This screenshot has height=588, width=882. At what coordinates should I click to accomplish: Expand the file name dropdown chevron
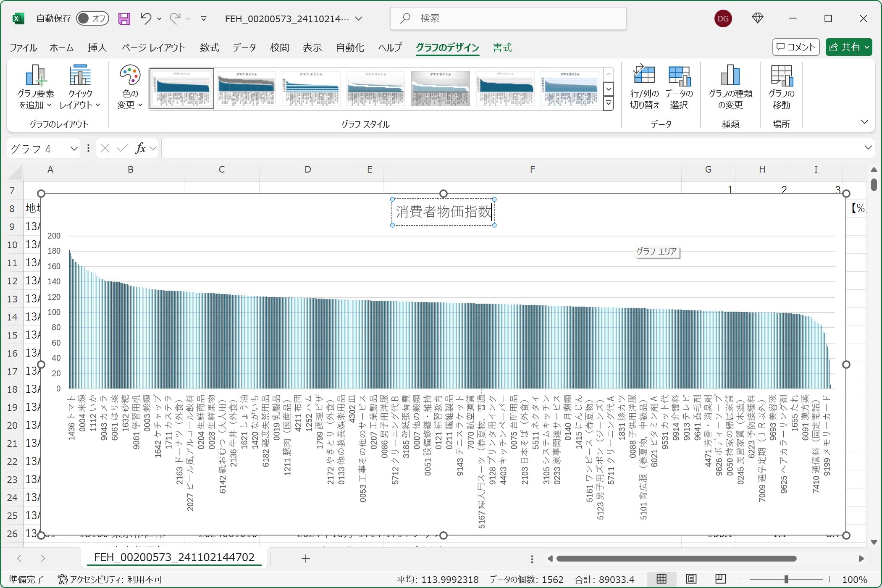pos(358,18)
